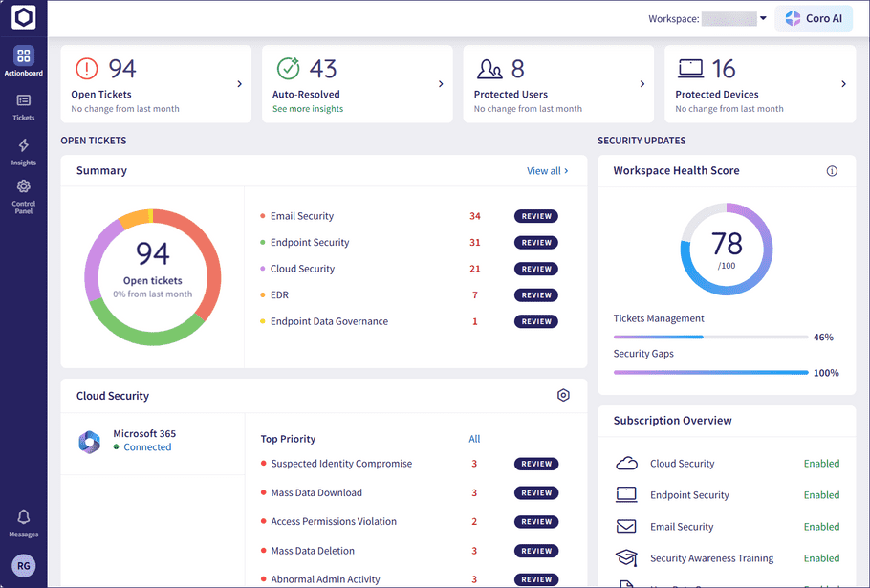
Task: Expand the Protected Devices card arrow
Action: (x=843, y=84)
